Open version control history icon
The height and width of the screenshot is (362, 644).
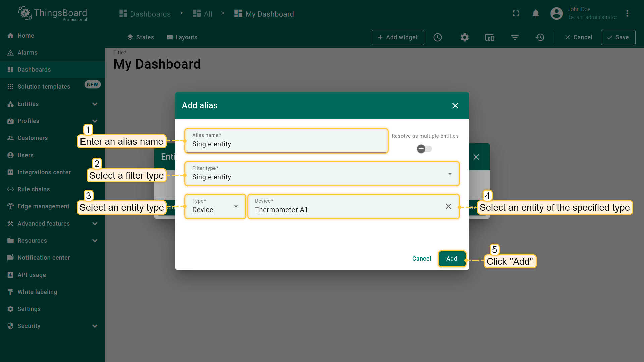pos(540,37)
